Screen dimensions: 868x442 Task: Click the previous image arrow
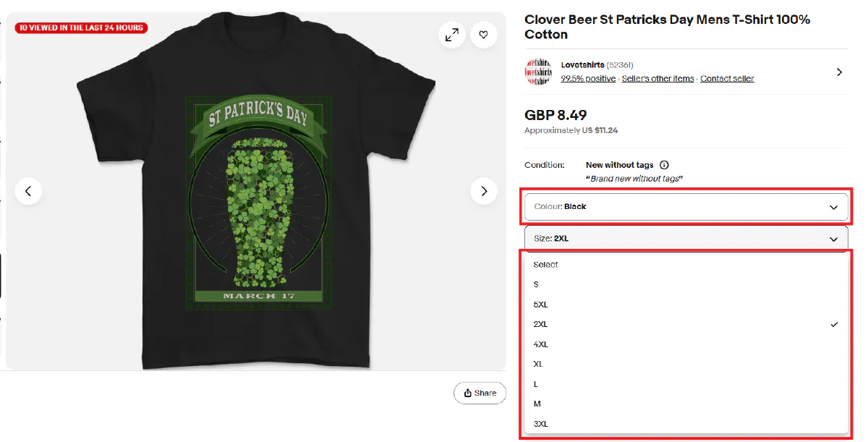28,191
